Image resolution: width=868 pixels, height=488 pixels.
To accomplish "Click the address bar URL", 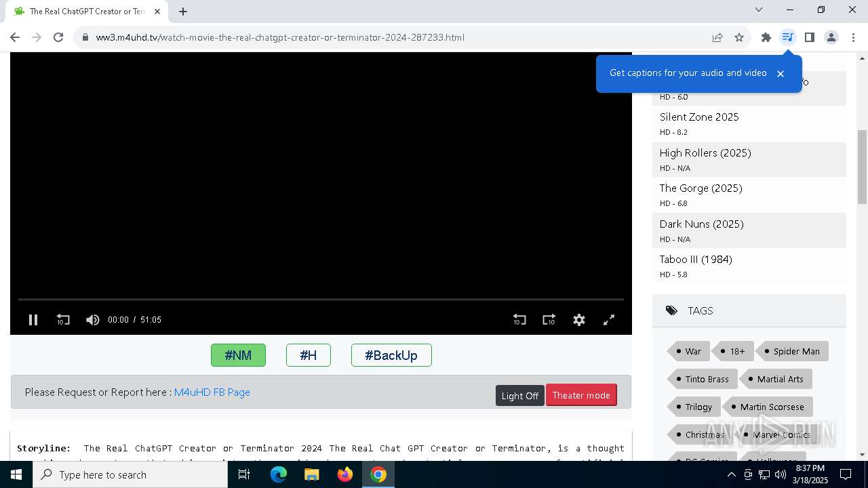I will click(x=280, y=37).
